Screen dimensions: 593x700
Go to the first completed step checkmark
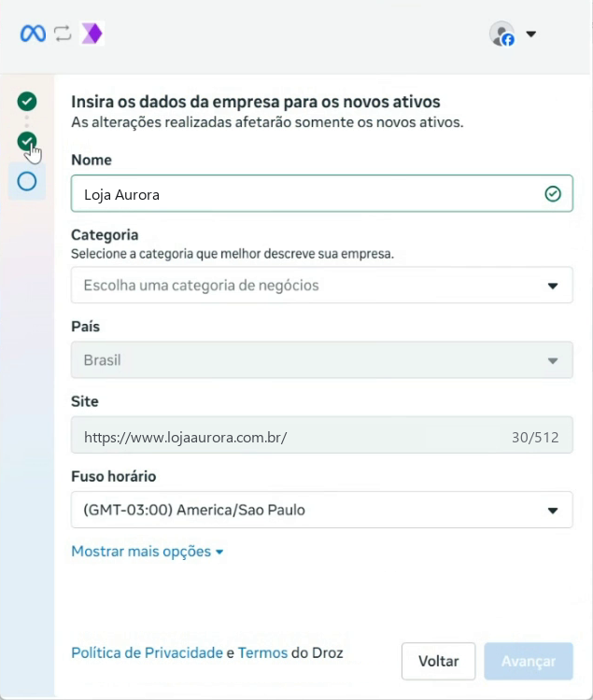(27, 102)
